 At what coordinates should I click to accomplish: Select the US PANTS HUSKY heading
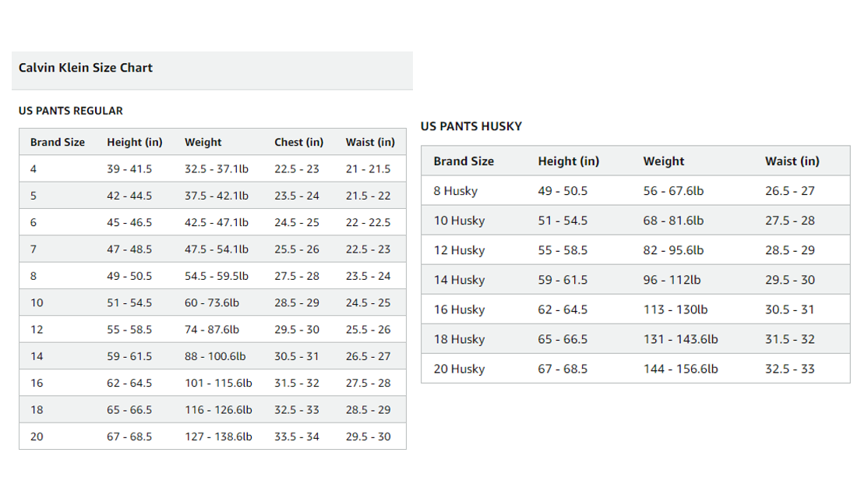471,126
